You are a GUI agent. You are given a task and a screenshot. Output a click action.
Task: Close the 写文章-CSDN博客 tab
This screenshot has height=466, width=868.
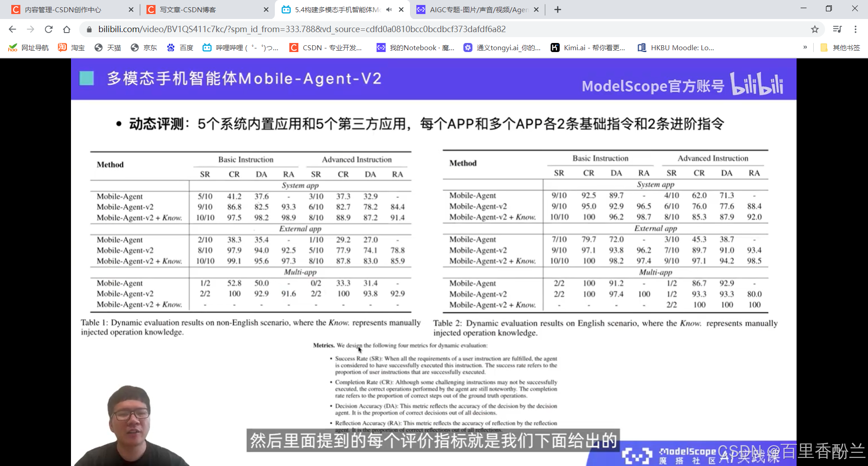pyautogui.click(x=266, y=10)
